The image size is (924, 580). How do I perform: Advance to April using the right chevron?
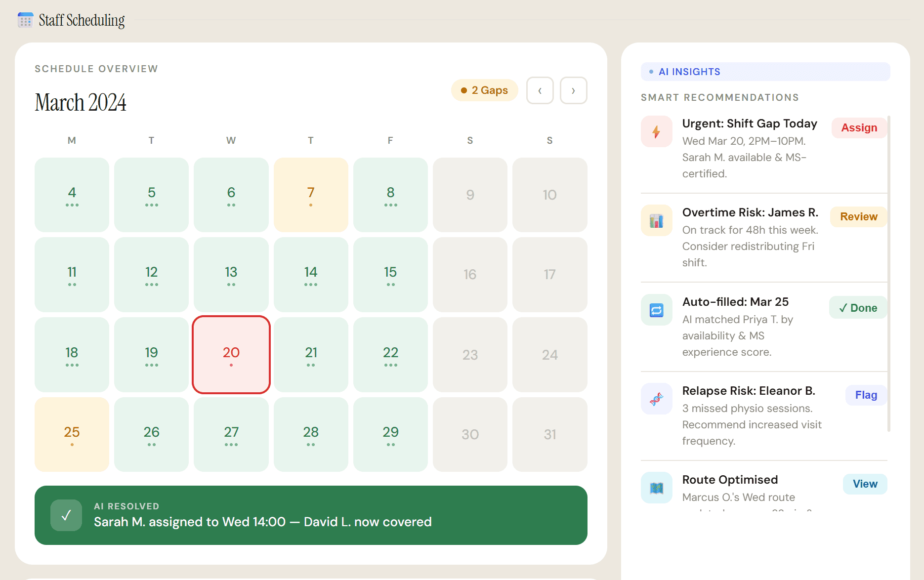573,90
